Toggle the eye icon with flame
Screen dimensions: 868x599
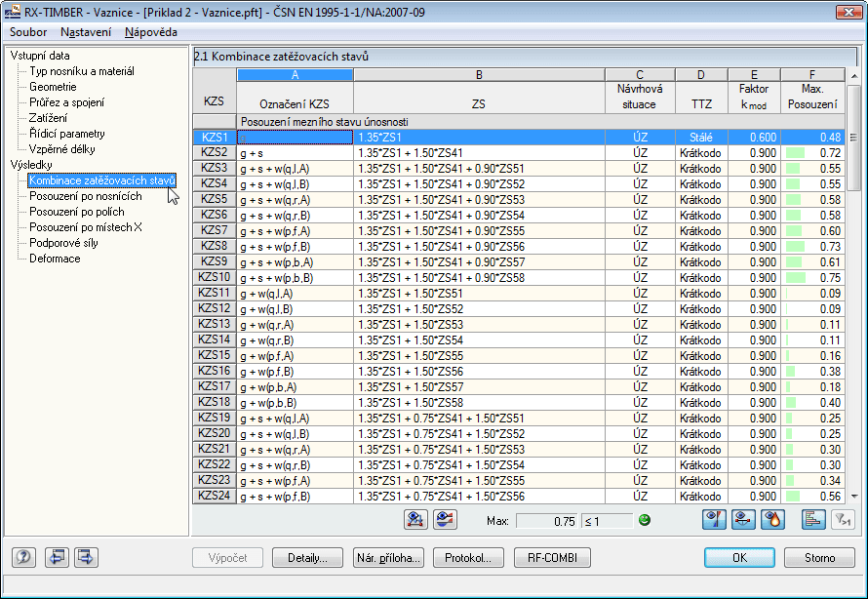pyautogui.click(x=772, y=520)
